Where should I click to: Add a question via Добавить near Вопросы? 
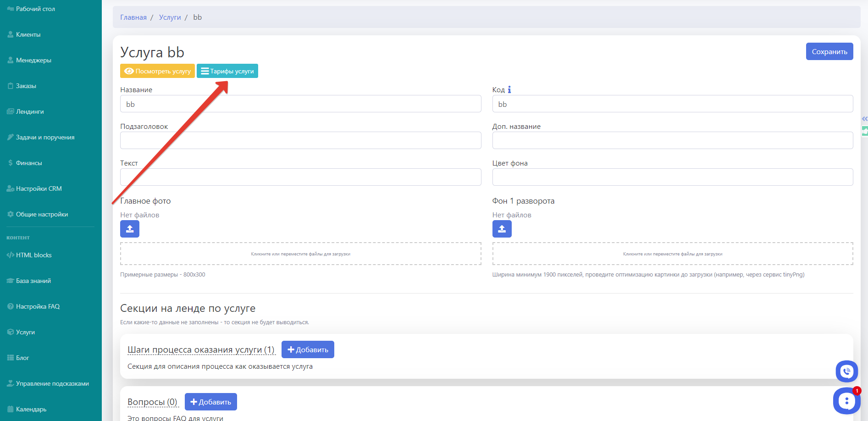(210, 402)
